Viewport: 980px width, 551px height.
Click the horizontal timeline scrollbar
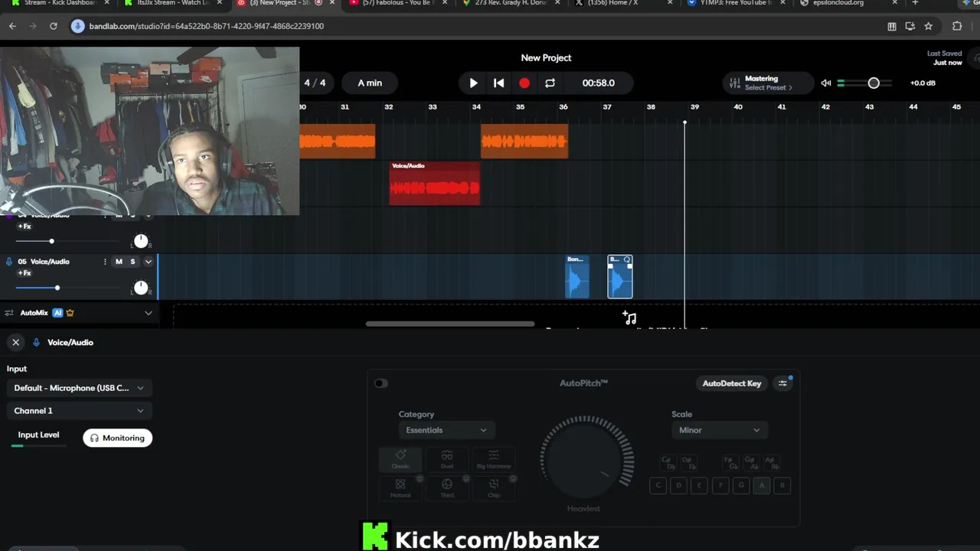coord(450,324)
